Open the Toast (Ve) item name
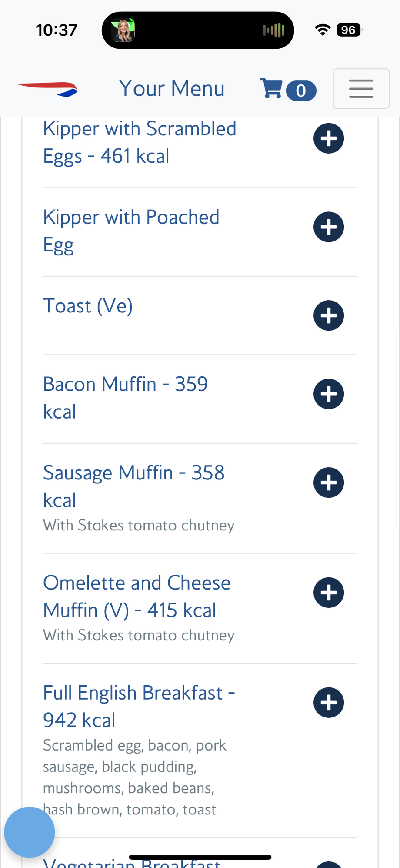 pos(88,306)
